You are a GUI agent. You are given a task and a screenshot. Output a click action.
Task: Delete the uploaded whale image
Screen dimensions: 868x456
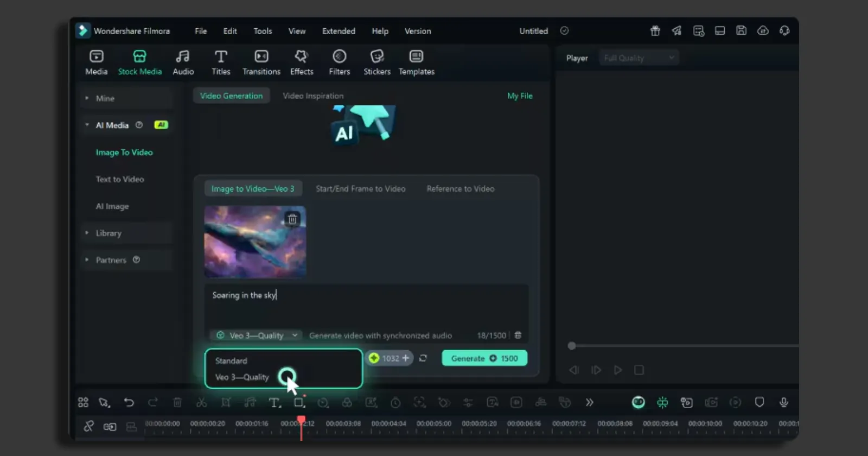coord(292,219)
